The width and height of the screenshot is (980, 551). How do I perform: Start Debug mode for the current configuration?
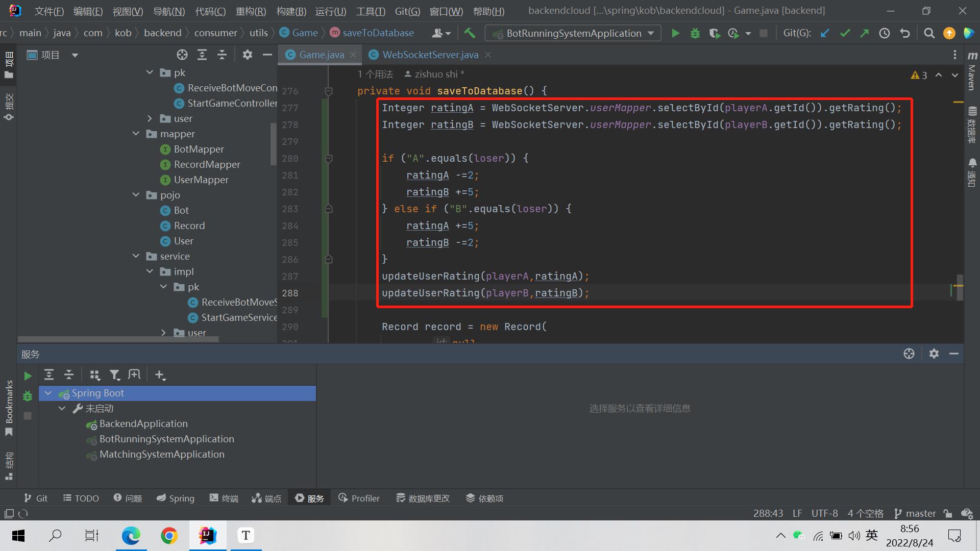click(x=695, y=33)
